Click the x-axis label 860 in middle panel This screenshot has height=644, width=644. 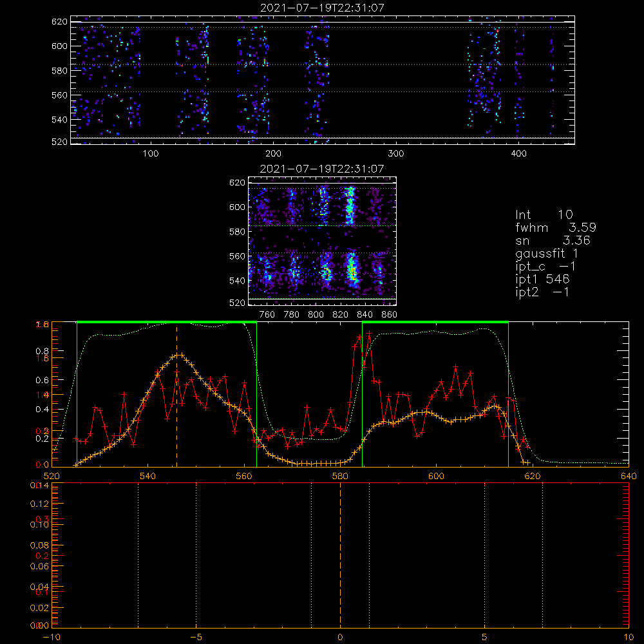click(x=390, y=315)
